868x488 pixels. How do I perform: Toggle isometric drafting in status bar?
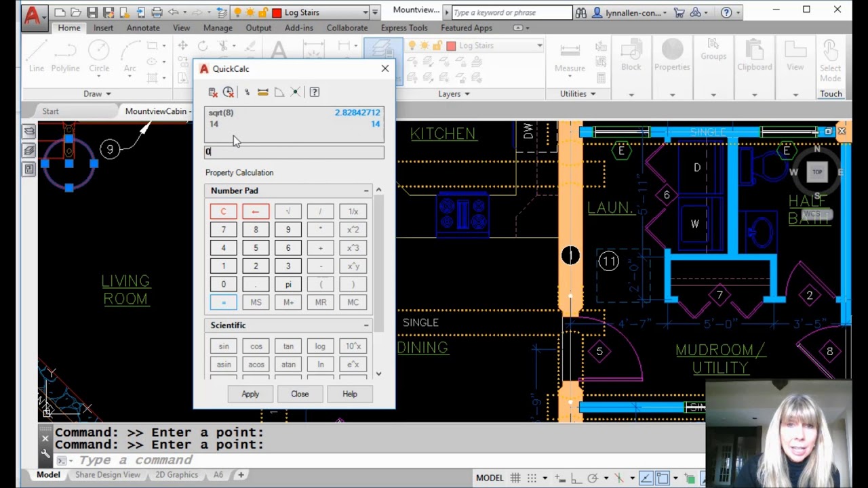(618, 478)
